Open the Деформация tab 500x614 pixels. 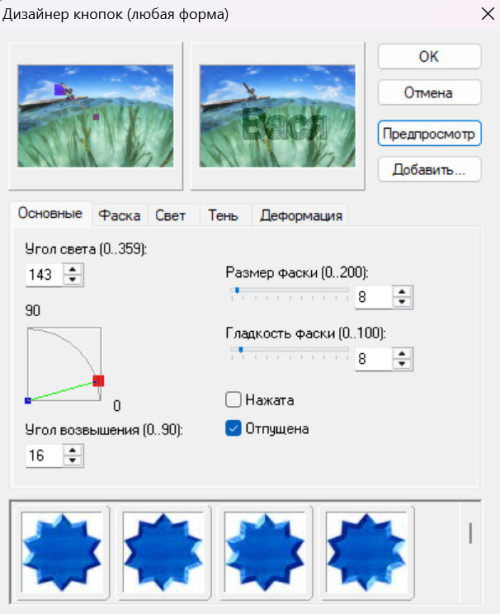point(301,215)
